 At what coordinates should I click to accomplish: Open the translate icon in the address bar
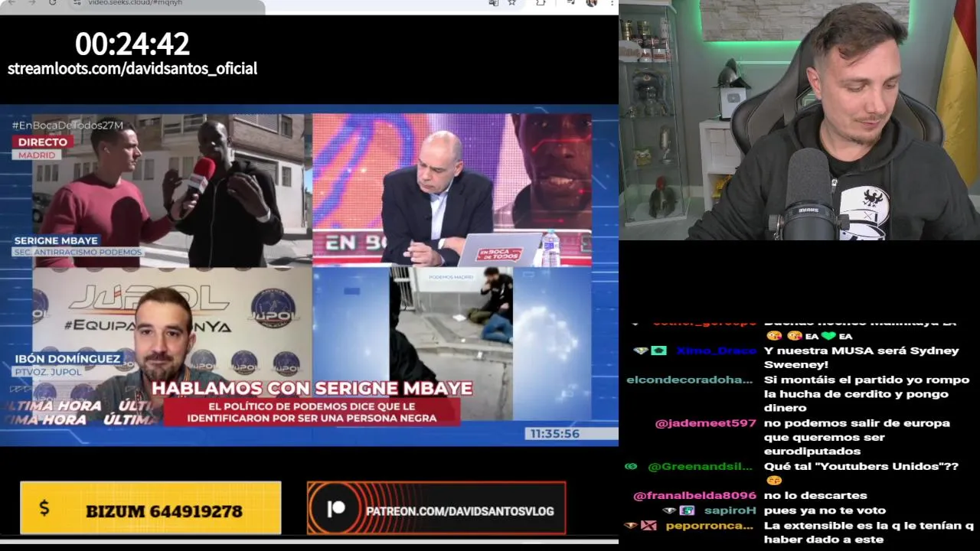click(x=493, y=2)
